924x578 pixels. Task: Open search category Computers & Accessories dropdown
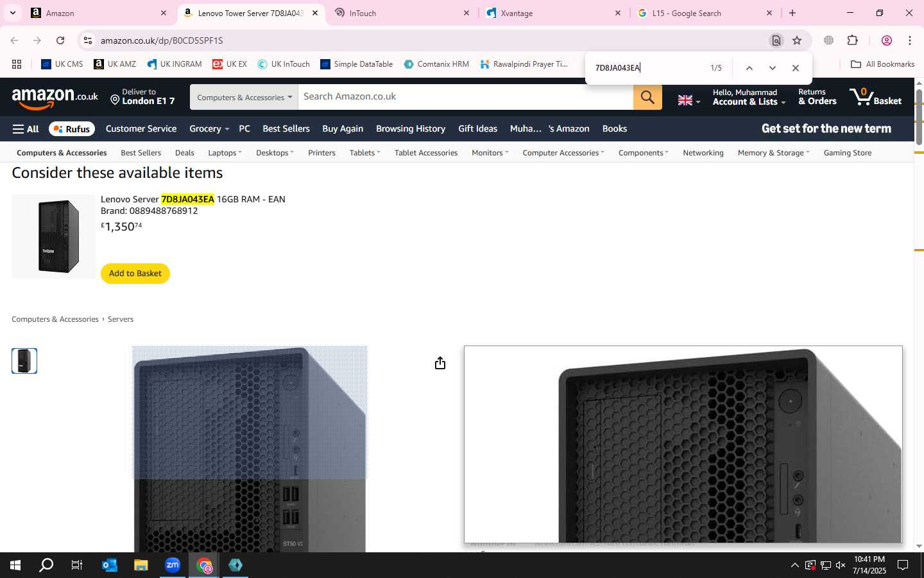tap(244, 97)
